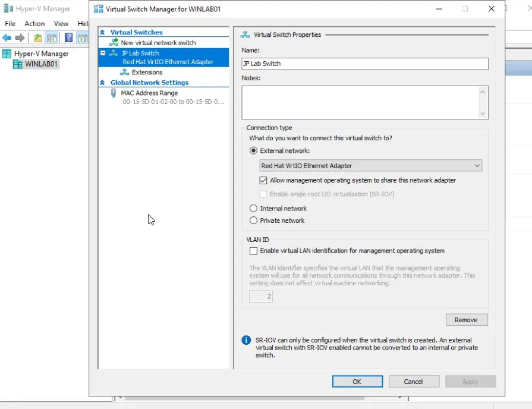Open the Action menu
Viewport: 532px width, 409px height.
[34, 23]
